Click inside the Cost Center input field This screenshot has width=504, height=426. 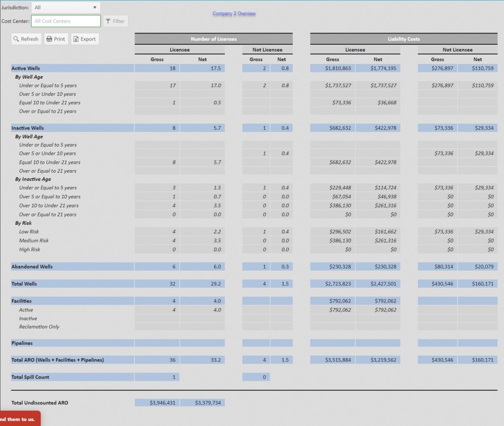(x=65, y=21)
